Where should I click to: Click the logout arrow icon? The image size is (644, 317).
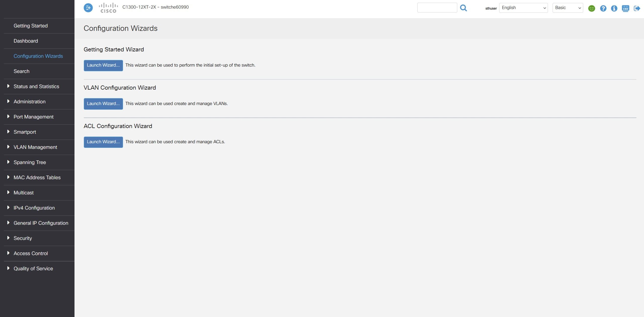(x=637, y=8)
